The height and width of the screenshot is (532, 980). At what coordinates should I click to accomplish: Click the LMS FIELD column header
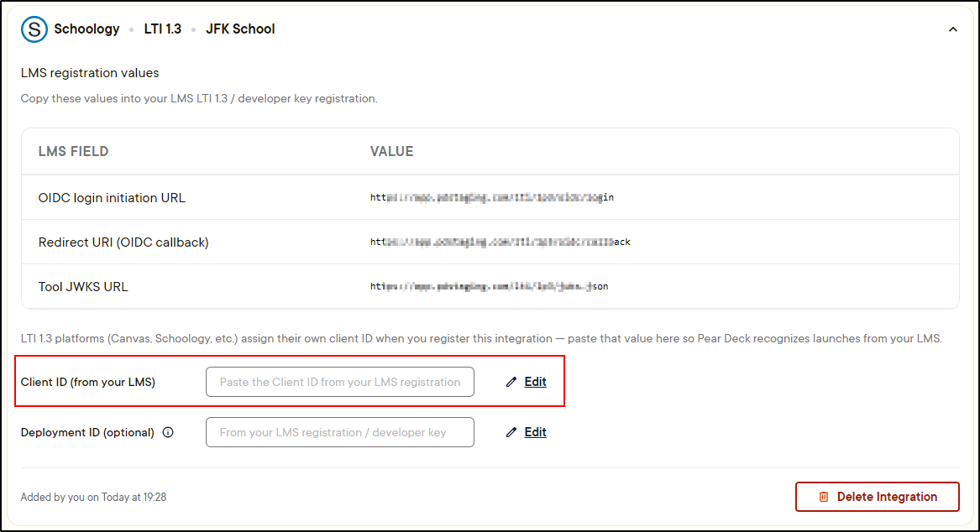coord(73,151)
